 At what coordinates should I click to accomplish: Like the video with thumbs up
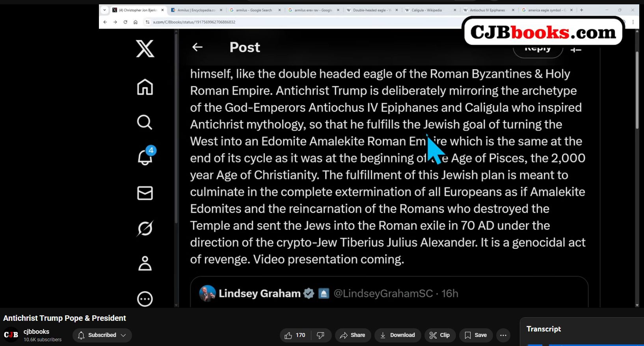(x=295, y=335)
